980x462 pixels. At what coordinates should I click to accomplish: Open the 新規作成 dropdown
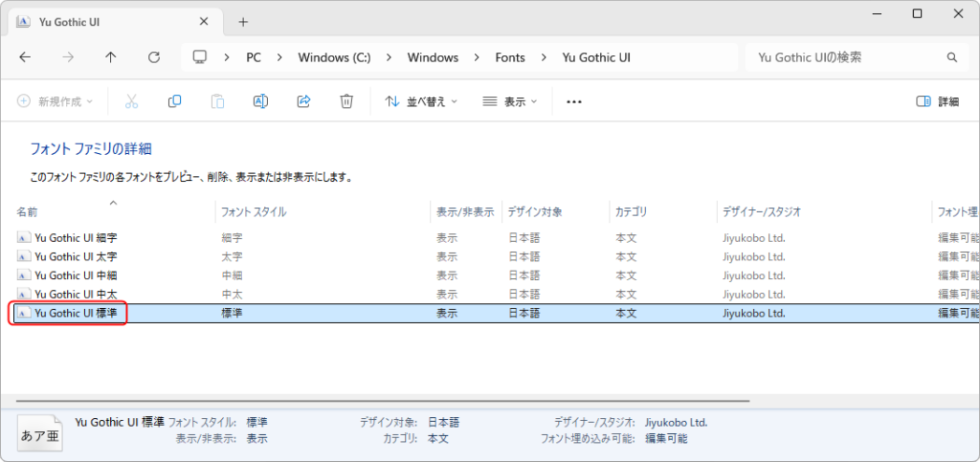click(55, 101)
